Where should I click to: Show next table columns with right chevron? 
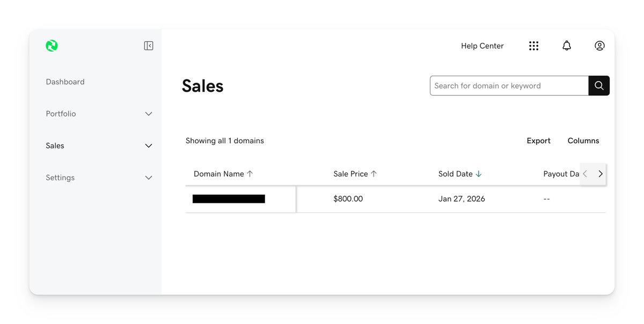pos(601,174)
